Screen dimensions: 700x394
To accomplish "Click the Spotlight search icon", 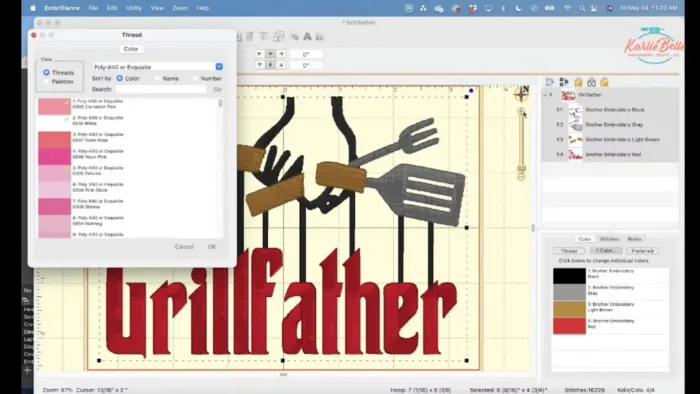I will coord(582,8).
